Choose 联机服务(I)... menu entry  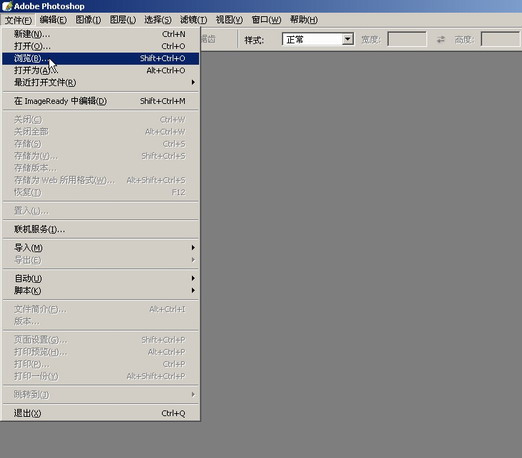click(100, 230)
